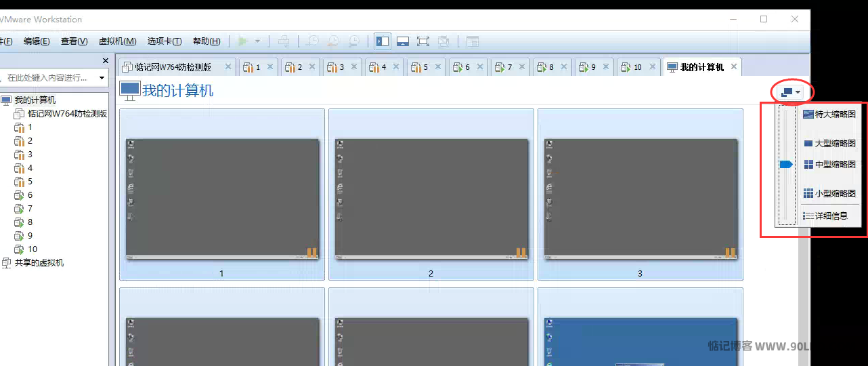This screenshot has height=366, width=868.
Task: Click the console view icon at the toolbar end
Action: click(473, 41)
